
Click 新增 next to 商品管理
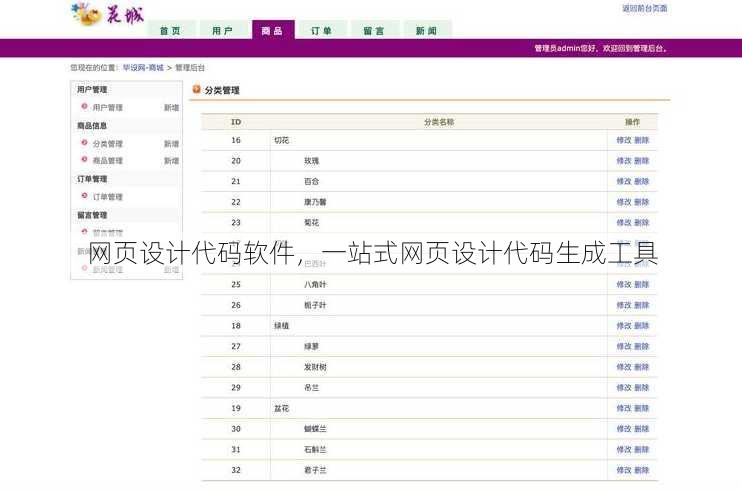point(171,160)
